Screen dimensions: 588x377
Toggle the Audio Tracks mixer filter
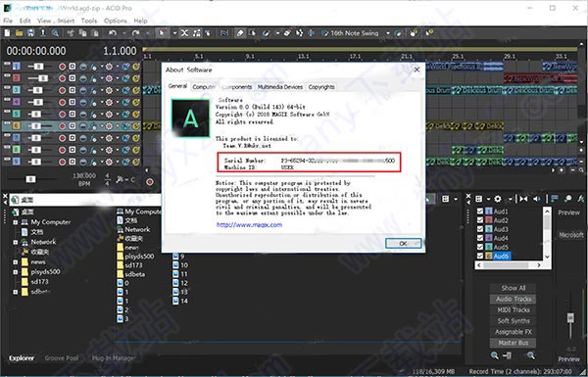click(513, 299)
